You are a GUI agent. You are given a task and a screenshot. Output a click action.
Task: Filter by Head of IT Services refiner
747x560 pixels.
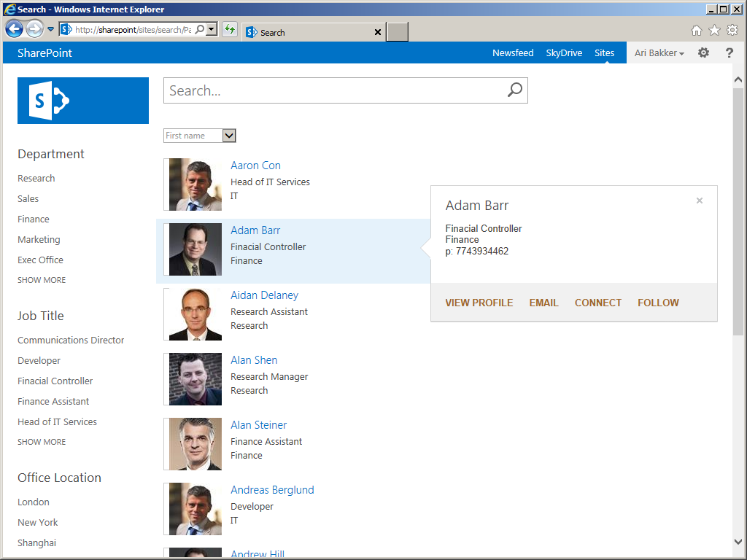pyautogui.click(x=57, y=422)
